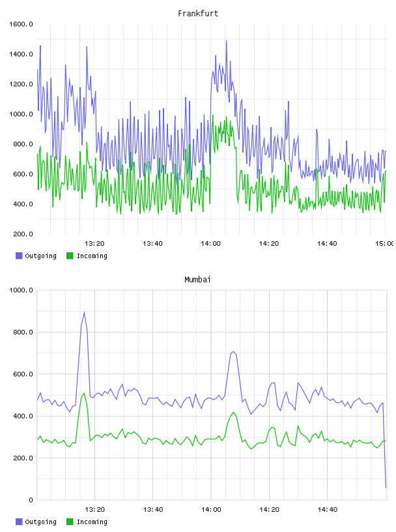
Task: Click the blue Outgoing swatch under Frankfurt chart
Action: (19, 256)
